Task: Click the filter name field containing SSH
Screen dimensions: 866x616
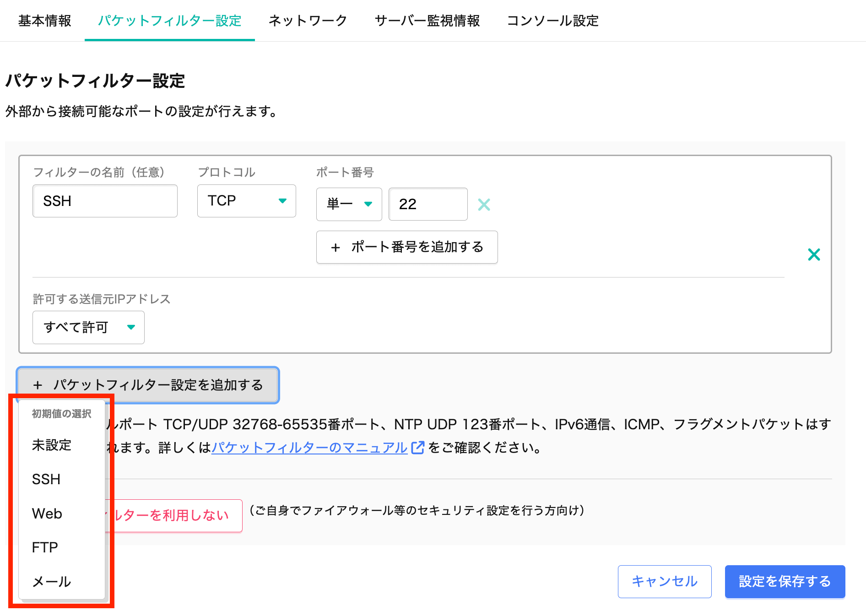Action: [x=105, y=201]
